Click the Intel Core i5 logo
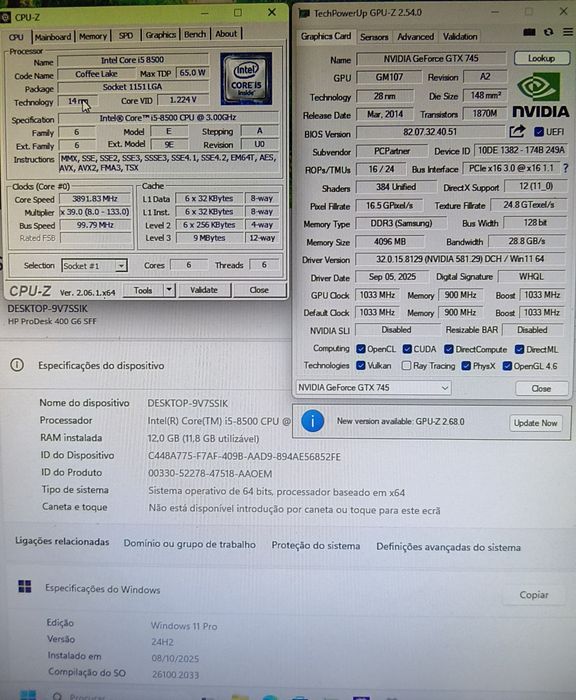 [x=246, y=79]
